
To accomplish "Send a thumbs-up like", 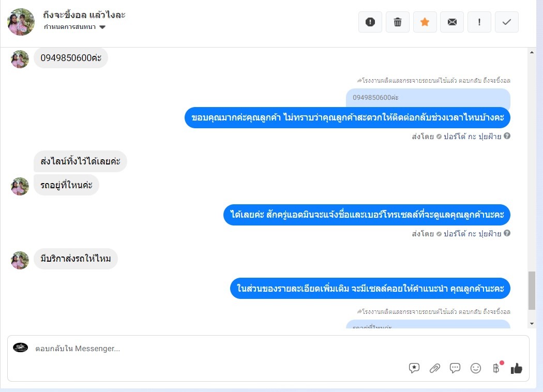I will (516, 368).
